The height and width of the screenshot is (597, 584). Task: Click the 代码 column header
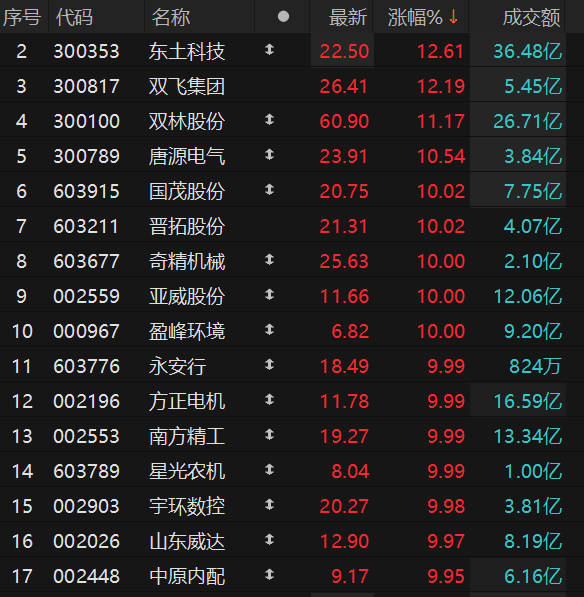(74, 18)
